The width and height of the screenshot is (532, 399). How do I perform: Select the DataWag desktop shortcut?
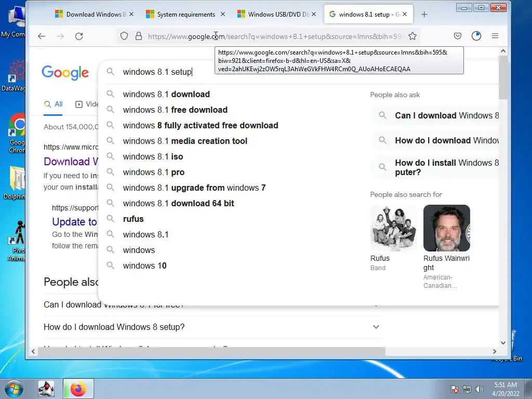(14, 75)
